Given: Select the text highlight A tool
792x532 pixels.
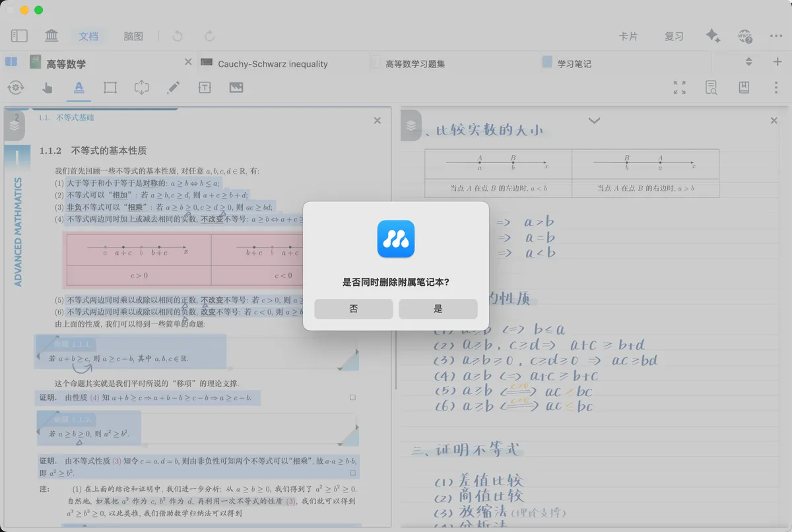Looking at the screenshot, I should coord(79,87).
